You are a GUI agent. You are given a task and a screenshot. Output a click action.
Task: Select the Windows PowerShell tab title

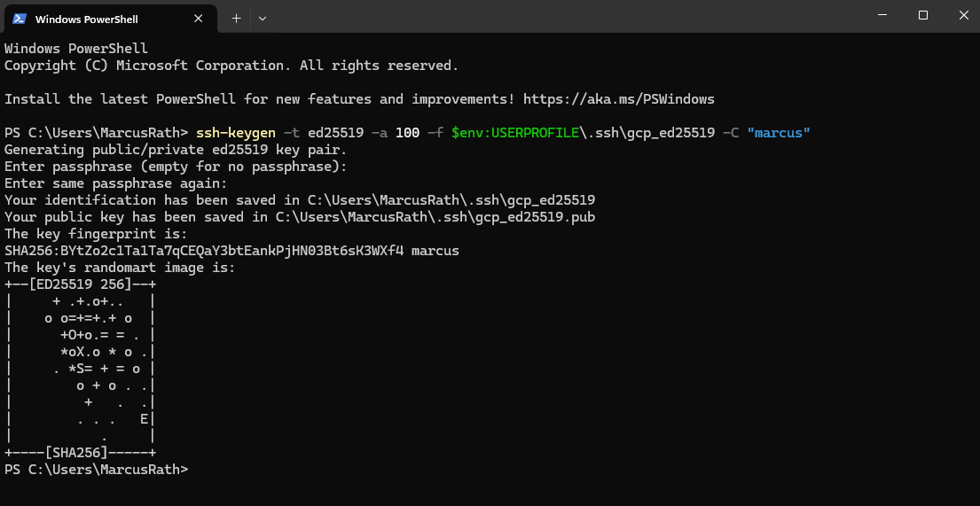click(x=87, y=19)
